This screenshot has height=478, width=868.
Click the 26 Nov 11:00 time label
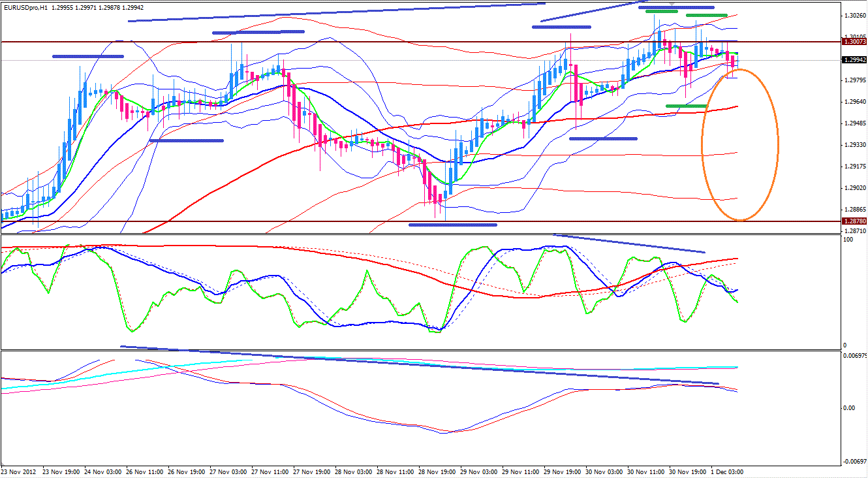point(145,471)
